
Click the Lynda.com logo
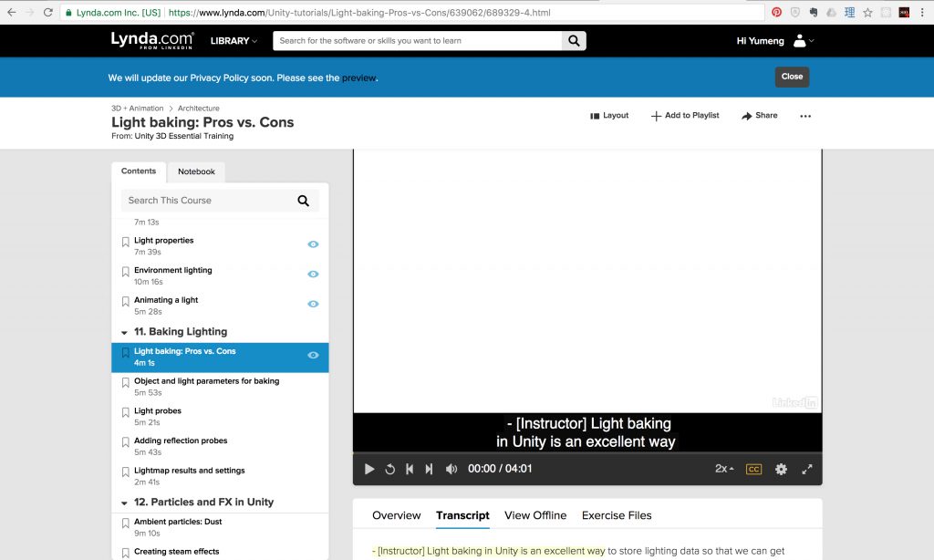(152, 40)
